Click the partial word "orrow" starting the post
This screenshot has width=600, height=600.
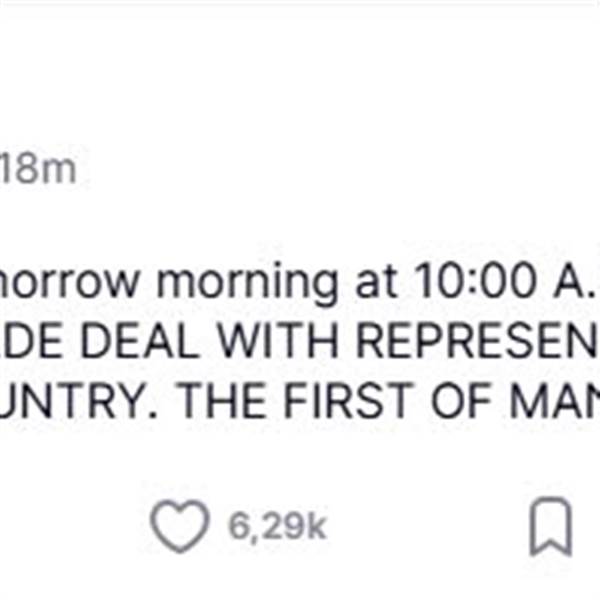coord(68,282)
